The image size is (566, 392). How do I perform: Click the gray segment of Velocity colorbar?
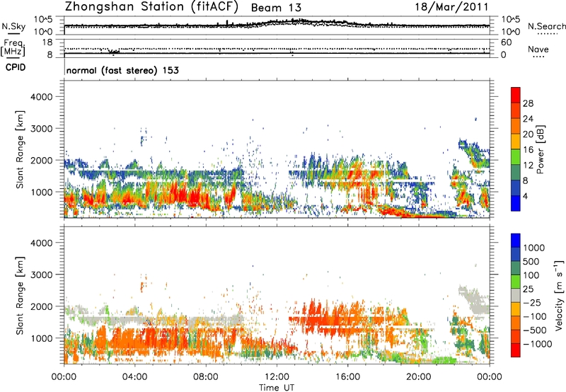click(516, 295)
